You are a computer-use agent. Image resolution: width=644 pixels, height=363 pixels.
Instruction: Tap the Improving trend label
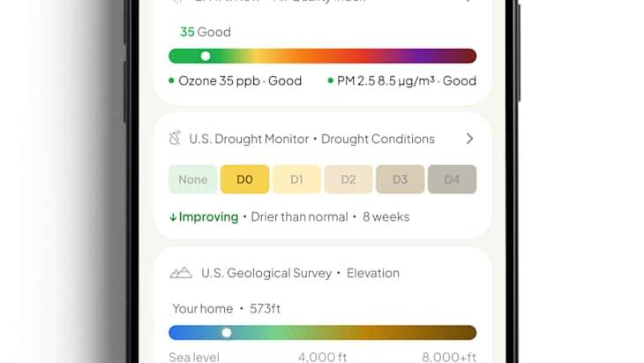tap(208, 216)
